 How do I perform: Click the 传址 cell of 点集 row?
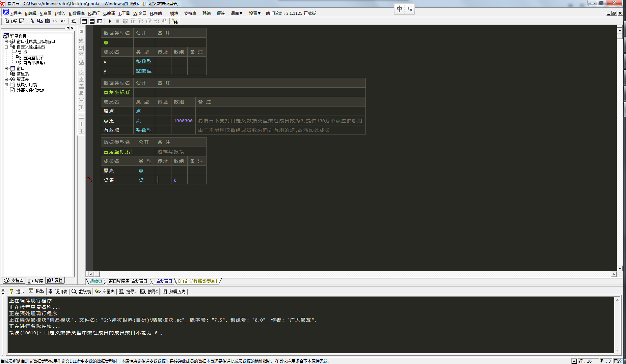[163, 180]
